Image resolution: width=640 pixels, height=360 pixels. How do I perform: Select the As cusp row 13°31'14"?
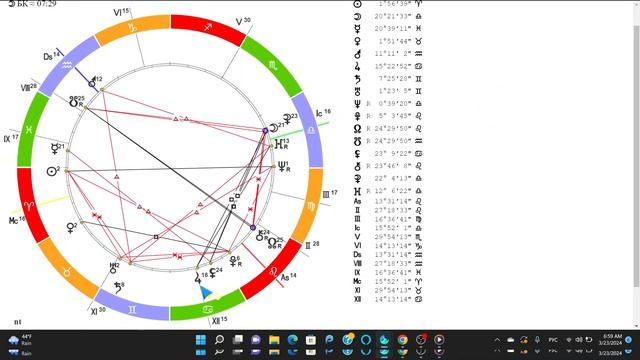tap(388, 201)
